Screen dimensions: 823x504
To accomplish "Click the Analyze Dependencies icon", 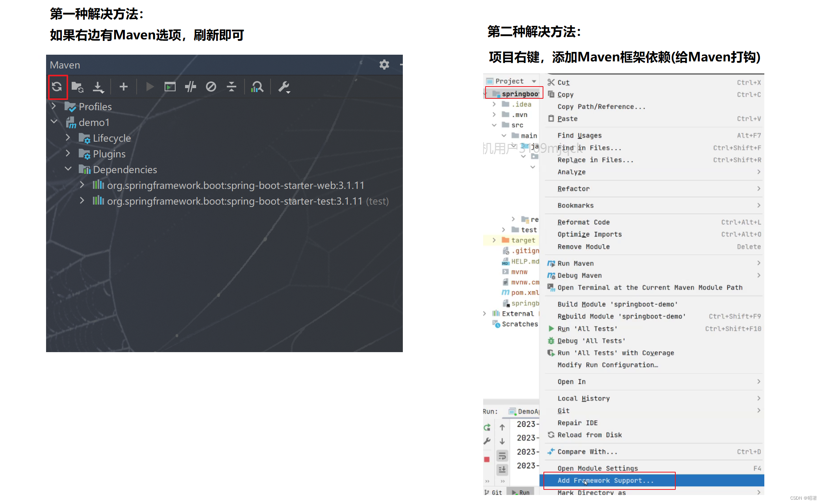I will point(257,87).
